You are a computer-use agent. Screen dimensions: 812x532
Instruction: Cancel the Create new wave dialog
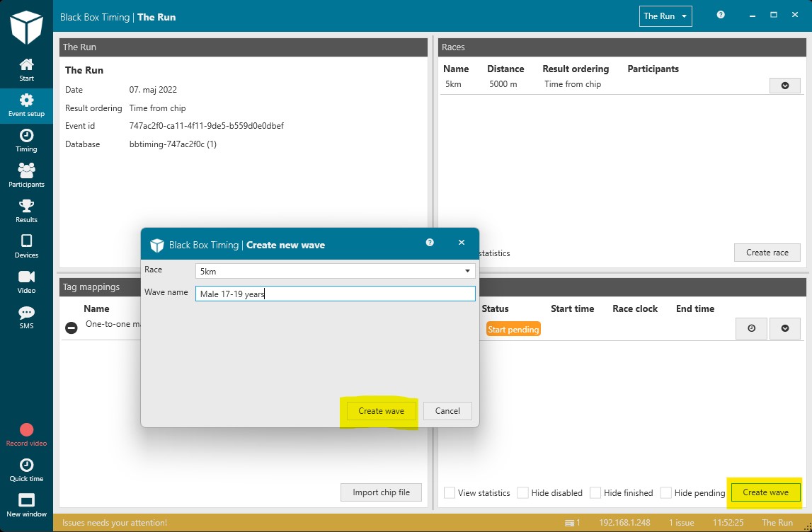pos(447,411)
